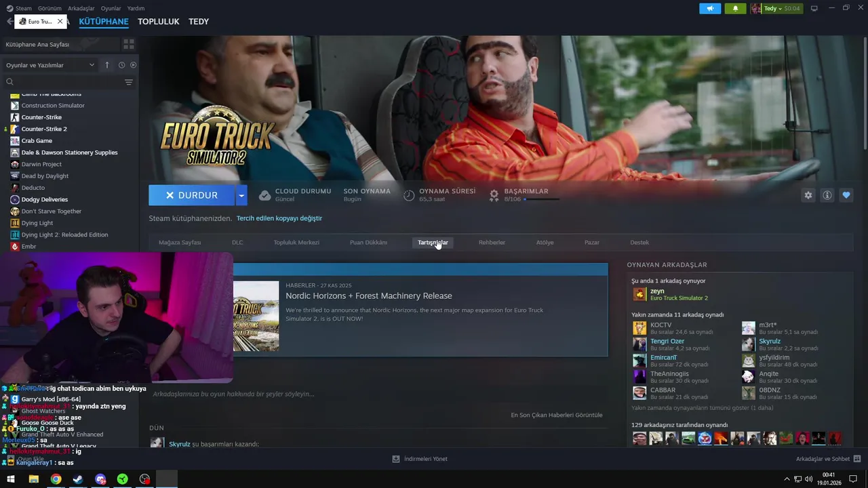
Task: Open the DLC tab
Action: coord(237,243)
